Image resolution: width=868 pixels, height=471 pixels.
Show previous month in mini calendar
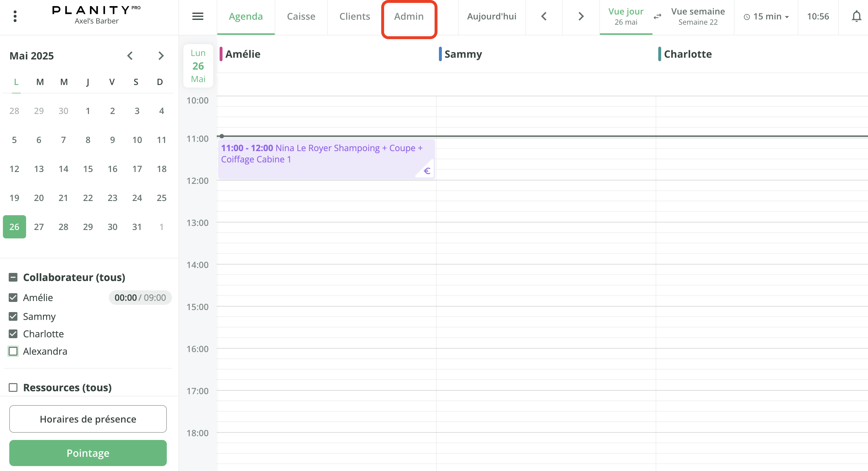coord(130,56)
